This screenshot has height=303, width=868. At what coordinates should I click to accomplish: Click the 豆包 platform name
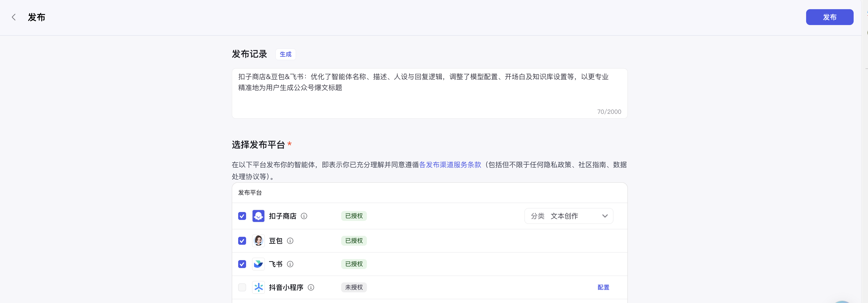click(x=276, y=241)
